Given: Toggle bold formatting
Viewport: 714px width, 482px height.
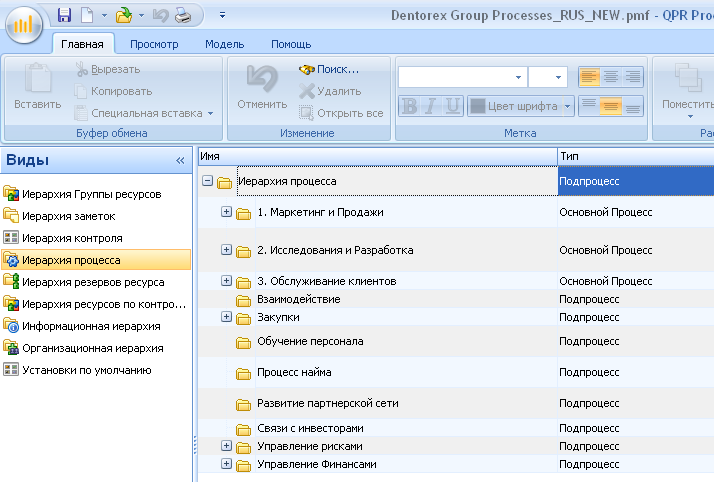Looking at the screenshot, I should pos(410,106).
